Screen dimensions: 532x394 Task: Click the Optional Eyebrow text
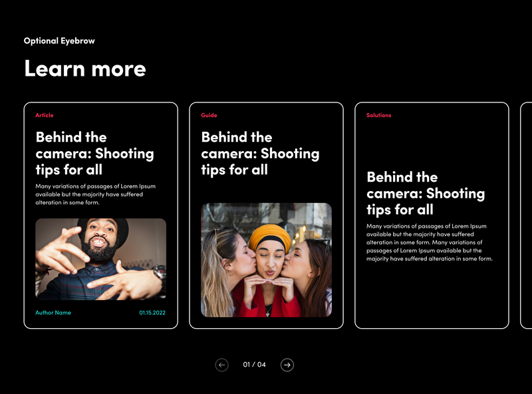pos(59,41)
